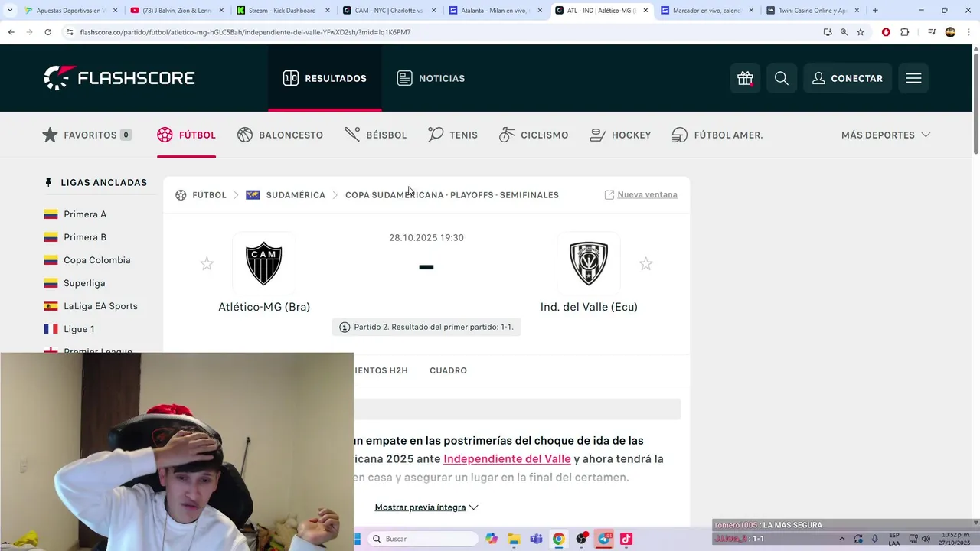Image resolution: width=980 pixels, height=551 pixels.
Task: Click the Windows taskbar search box
Action: click(423, 539)
